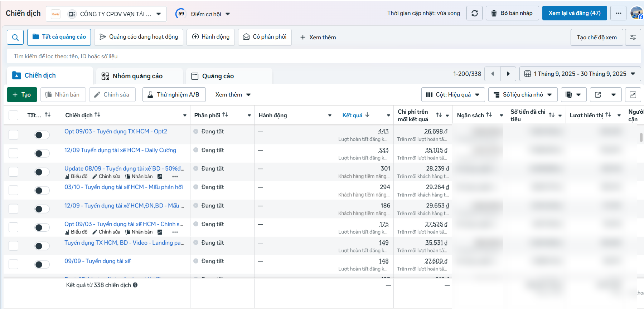Open Chiến dịch column header dropdown arrow
This screenshot has width=644, height=309.
pyautogui.click(x=185, y=116)
